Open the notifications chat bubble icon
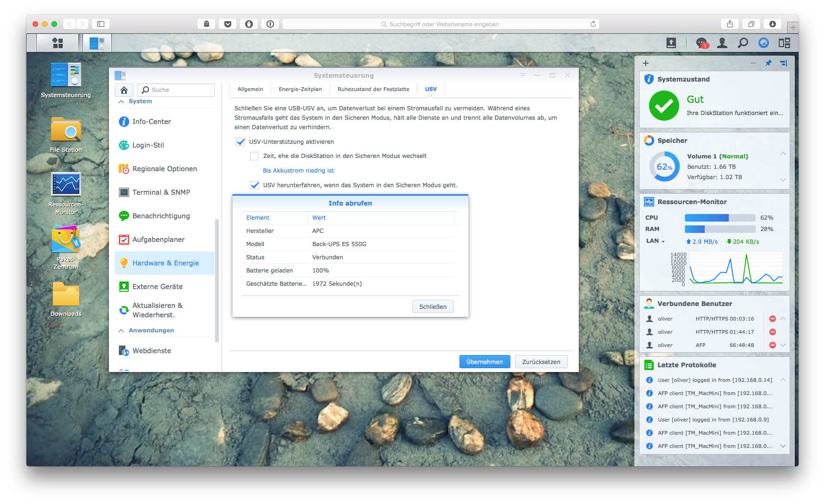 [701, 43]
